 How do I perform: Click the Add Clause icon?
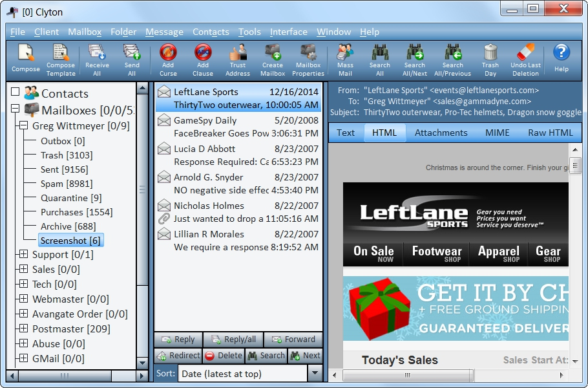click(203, 52)
